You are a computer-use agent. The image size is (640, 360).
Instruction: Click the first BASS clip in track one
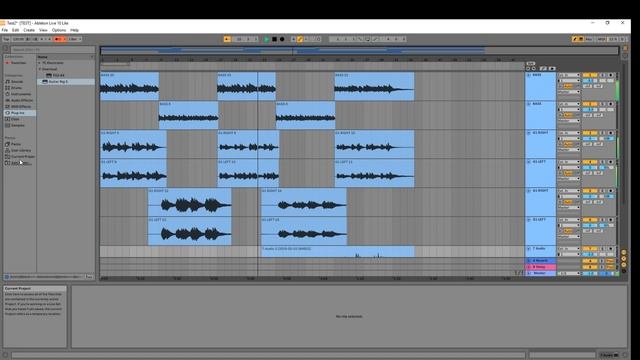[129, 86]
